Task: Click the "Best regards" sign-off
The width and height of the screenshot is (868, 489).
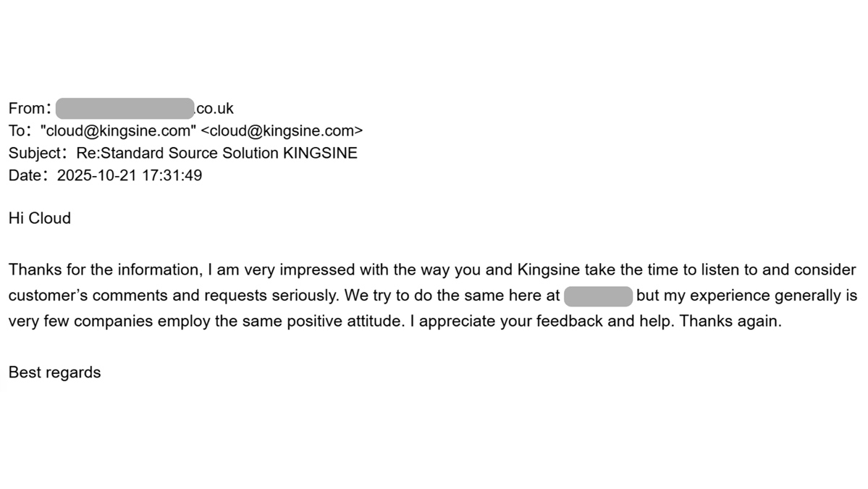Action: (x=54, y=373)
